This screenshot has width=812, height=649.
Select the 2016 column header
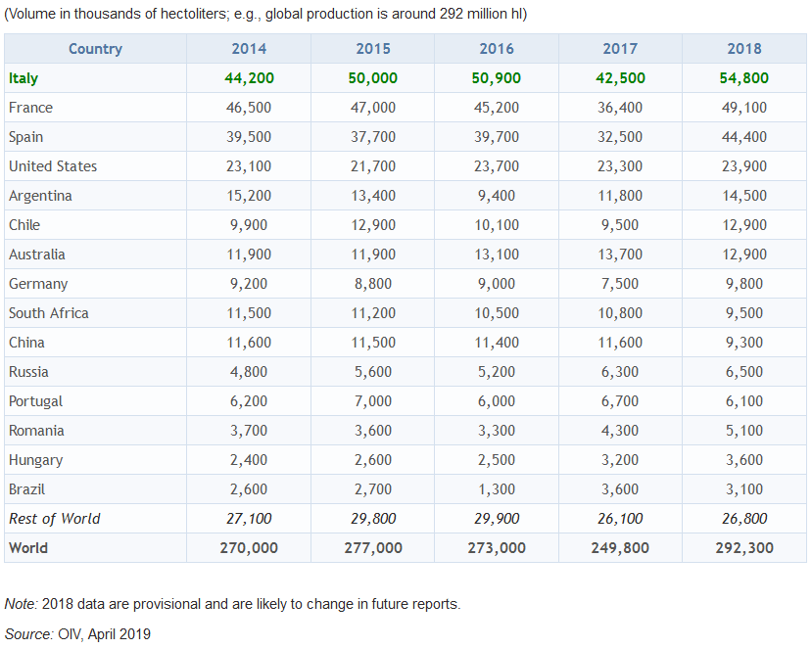click(x=497, y=49)
